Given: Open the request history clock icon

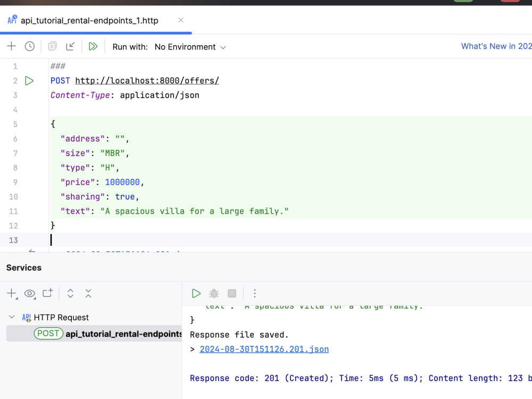Looking at the screenshot, I should [30, 46].
